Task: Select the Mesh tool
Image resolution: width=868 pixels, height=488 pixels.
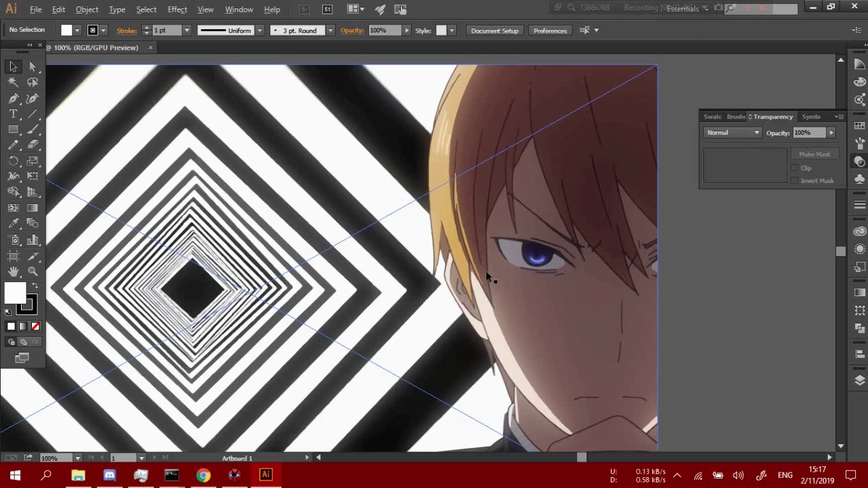Action: coord(13,208)
